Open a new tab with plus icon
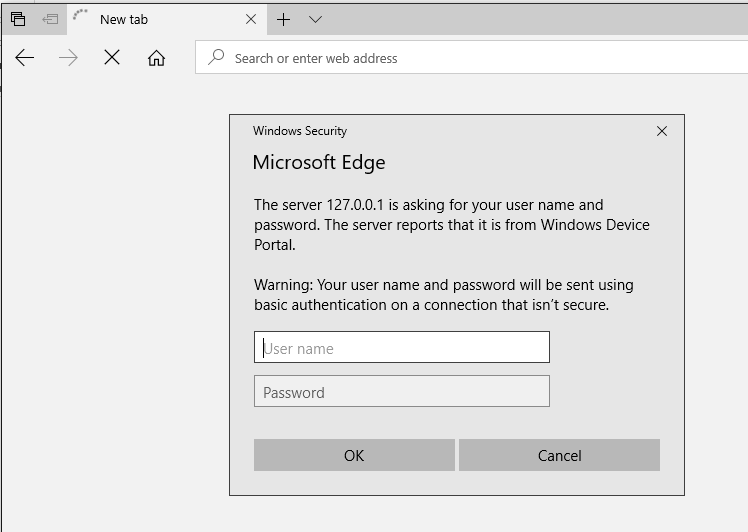The height and width of the screenshot is (532, 748). (284, 19)
